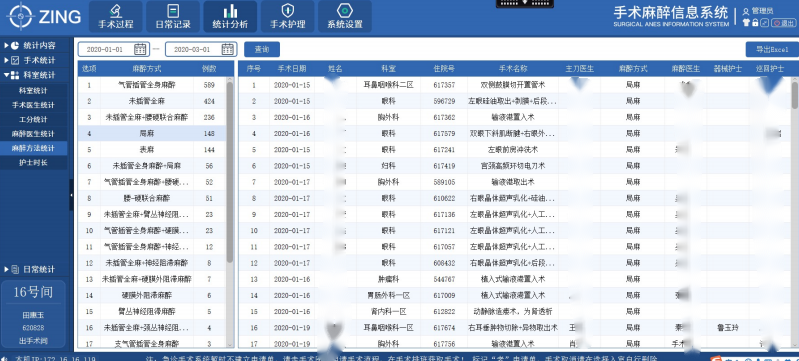The image size is (799, 361).
Task: Click the 选项 column header
Action: (89, 68)
